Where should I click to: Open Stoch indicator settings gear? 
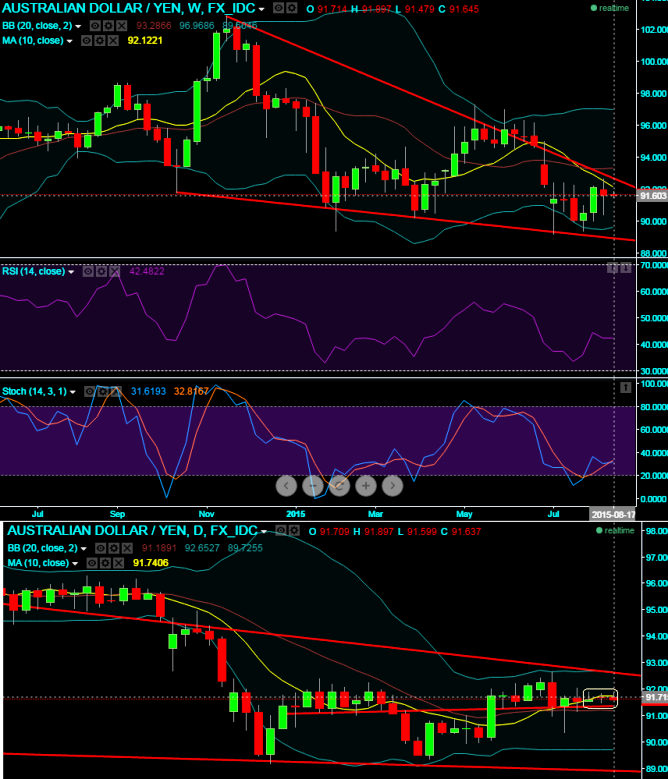pyautogui.click(x=102, y=391)
